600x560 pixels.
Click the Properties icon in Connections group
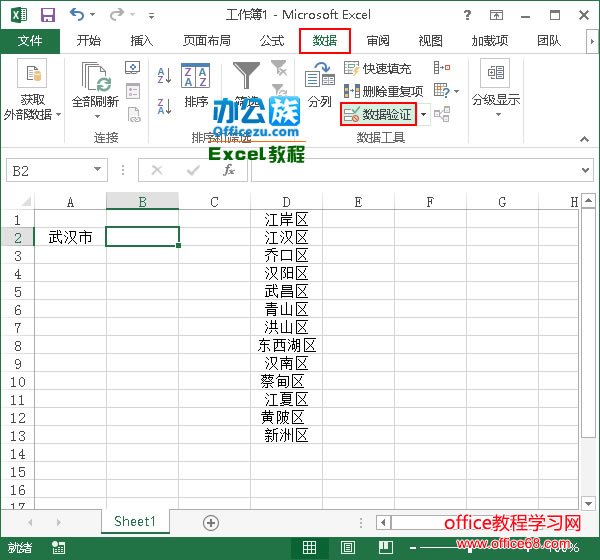click(x=133, y=91)
